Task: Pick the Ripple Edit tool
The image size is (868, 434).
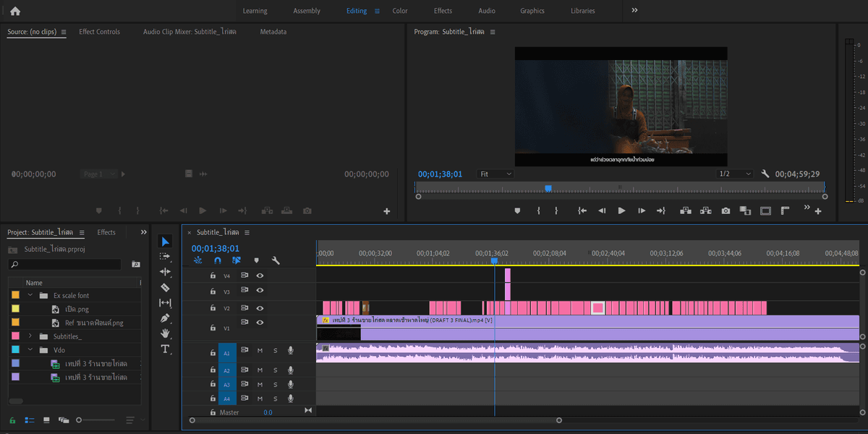Action: tap(165, 272)
